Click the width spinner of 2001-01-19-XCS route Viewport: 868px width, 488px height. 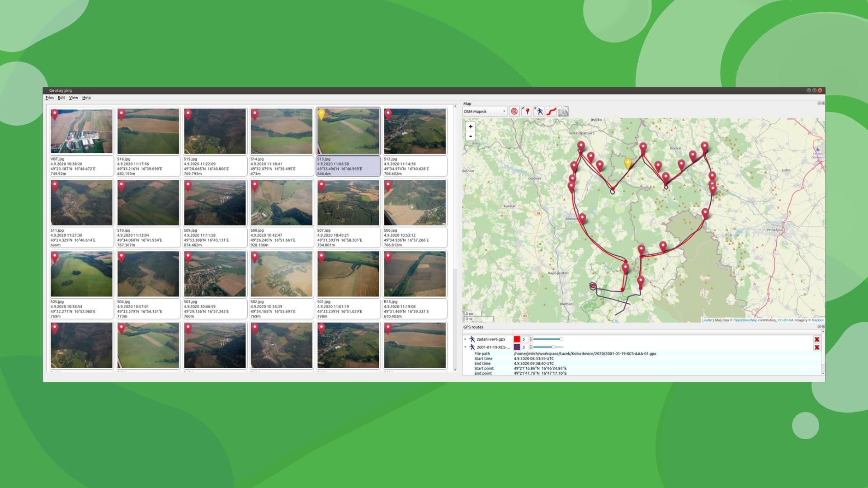click(527, 347)
